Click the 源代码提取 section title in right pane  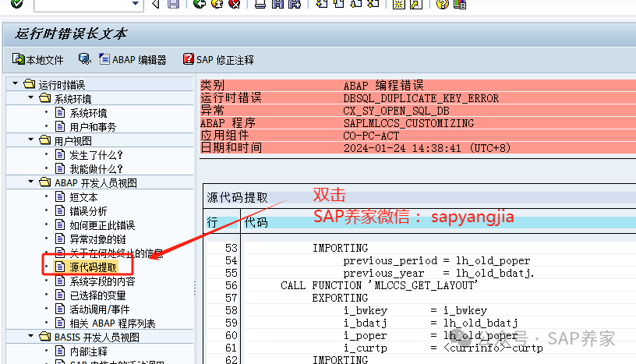tap(237, 198)
